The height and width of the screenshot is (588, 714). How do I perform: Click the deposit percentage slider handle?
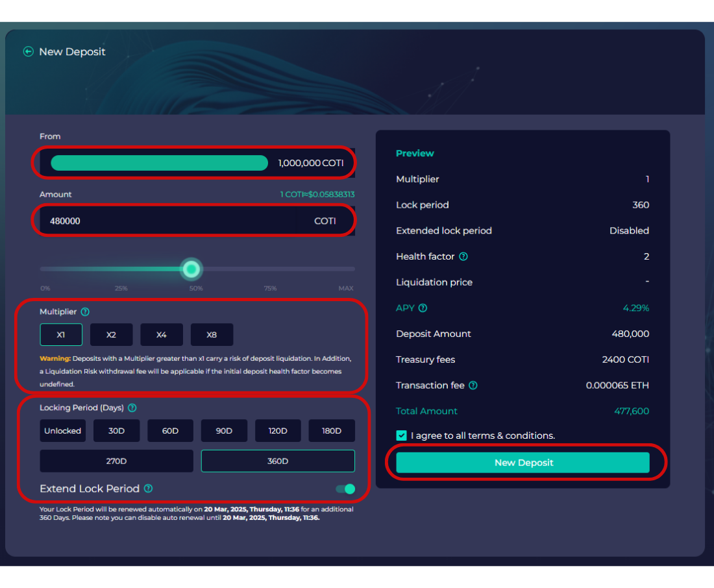click(191, 269)
